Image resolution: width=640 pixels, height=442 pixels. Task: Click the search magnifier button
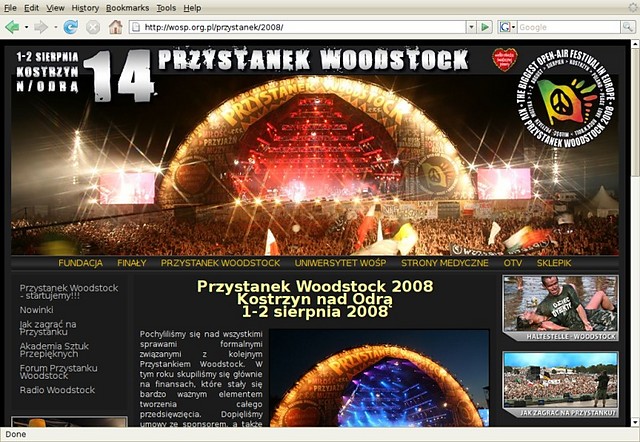coord(627,27)
